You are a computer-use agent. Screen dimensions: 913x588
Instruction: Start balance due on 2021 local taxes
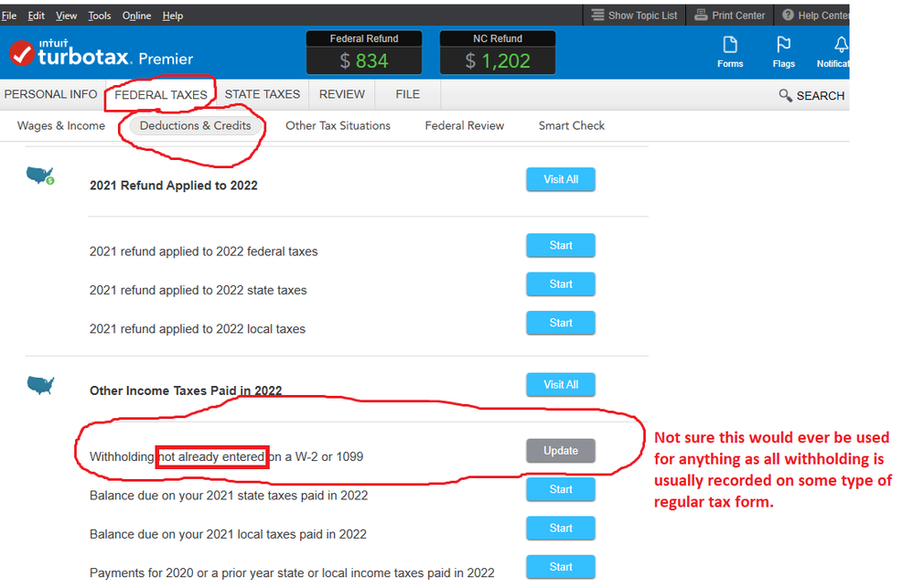pyautogui.click(x=560, y=529)
